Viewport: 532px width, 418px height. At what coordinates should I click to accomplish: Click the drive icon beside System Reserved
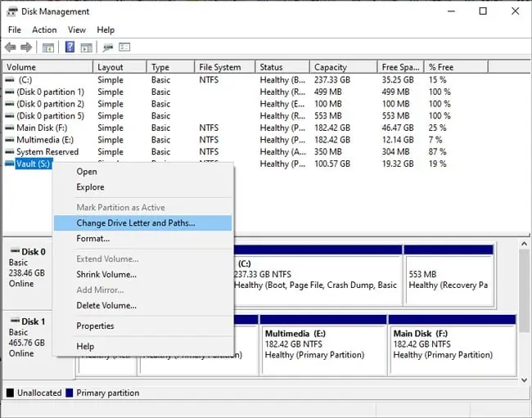click(10, 151)
